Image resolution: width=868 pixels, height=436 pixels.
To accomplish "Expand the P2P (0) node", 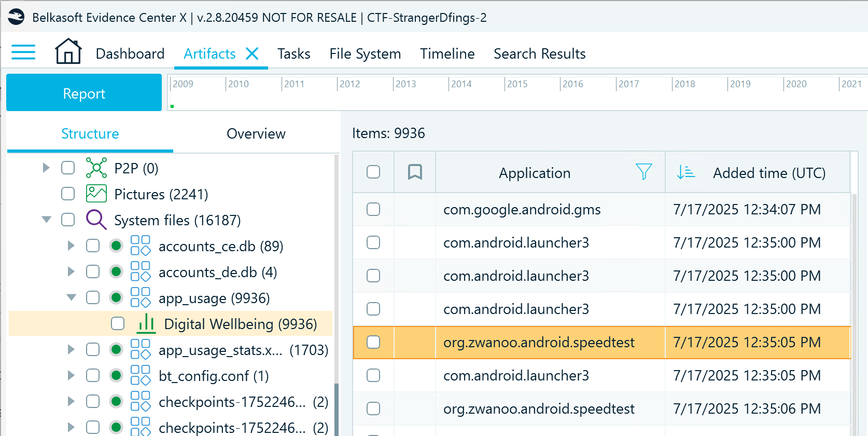I will (46, 168).
